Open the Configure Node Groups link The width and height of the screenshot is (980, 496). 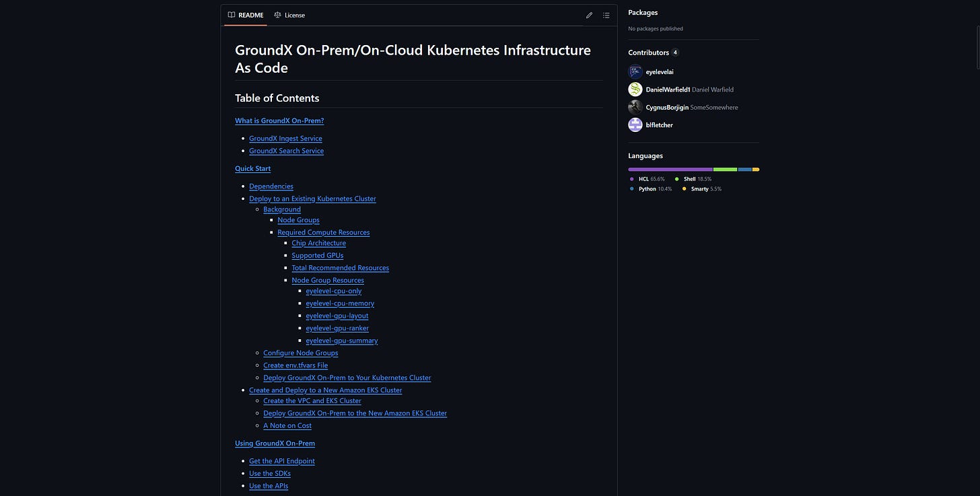[301, 353]
